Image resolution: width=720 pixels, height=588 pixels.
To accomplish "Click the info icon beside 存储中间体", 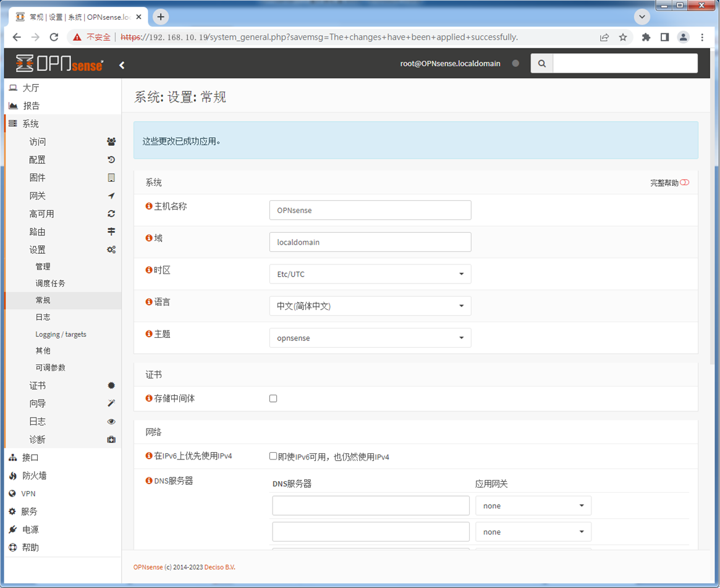I will pos(149,398).
